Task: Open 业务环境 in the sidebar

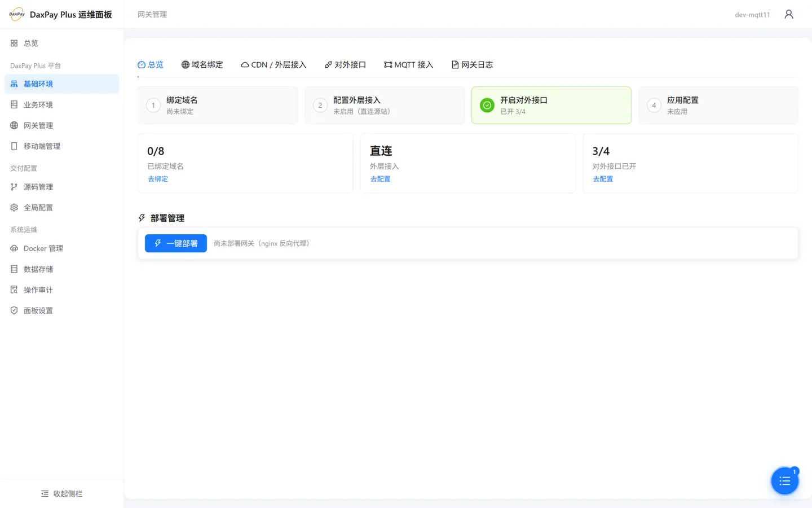Action: 61,104
